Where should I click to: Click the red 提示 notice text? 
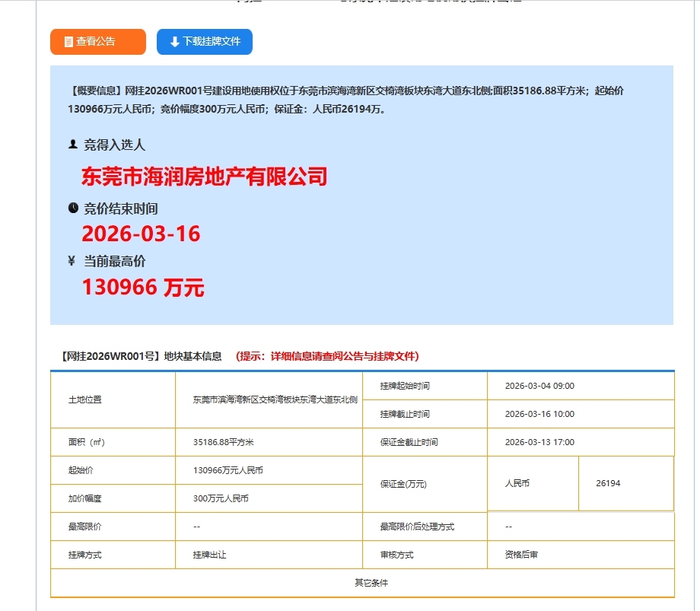pyautogui.click(x=327, y=356)
